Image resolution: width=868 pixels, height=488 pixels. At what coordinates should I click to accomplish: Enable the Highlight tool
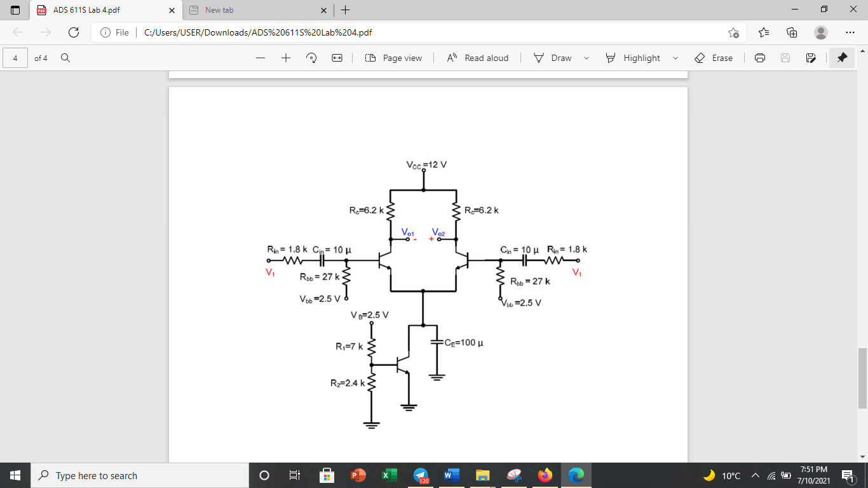point(640,58)
